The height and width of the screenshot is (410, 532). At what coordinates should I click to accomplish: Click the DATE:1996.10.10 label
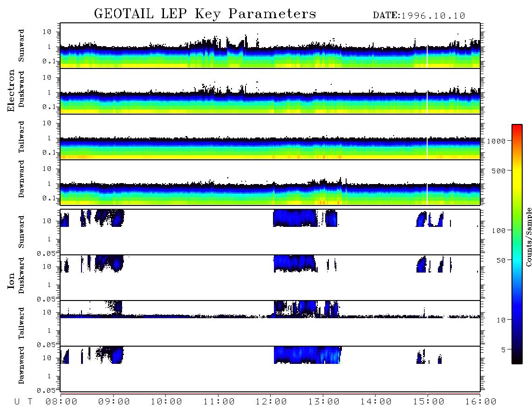click(419, 16)
